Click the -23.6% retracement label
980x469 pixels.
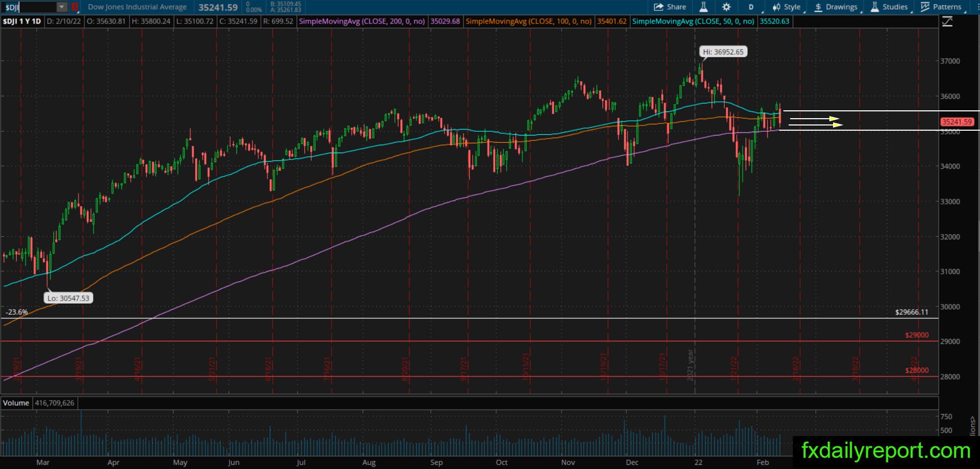coord(17,312)
